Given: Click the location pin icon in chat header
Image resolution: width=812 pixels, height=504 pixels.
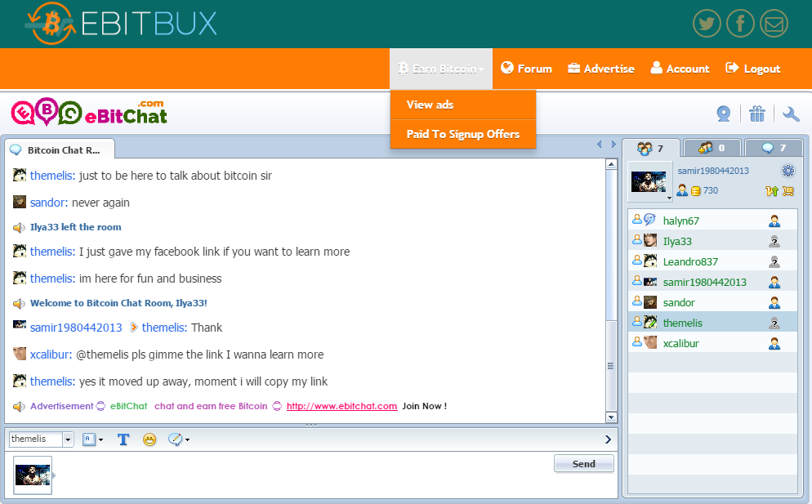Looking at the screenshot, I should pos(724,114).
